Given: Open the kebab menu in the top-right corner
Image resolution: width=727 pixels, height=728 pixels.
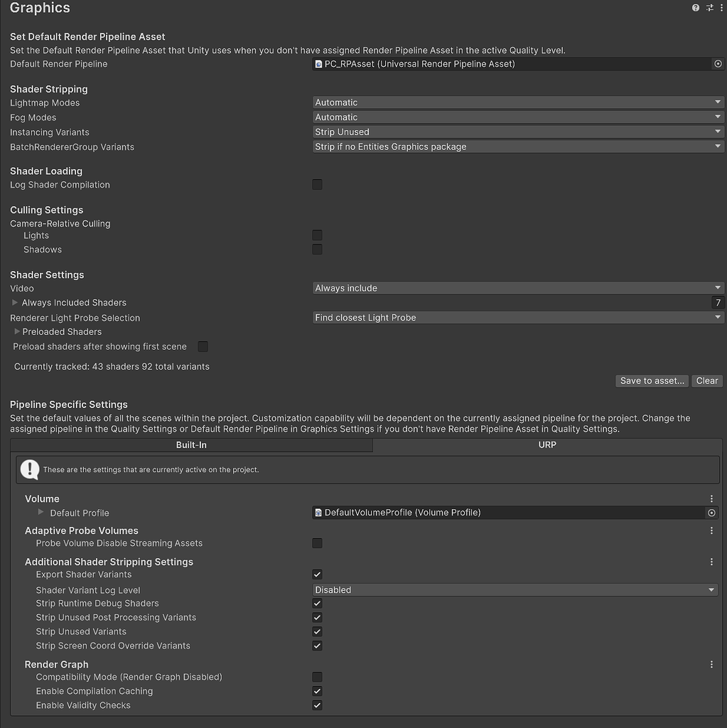Looking at the screenshot, I should coord(721,7).
